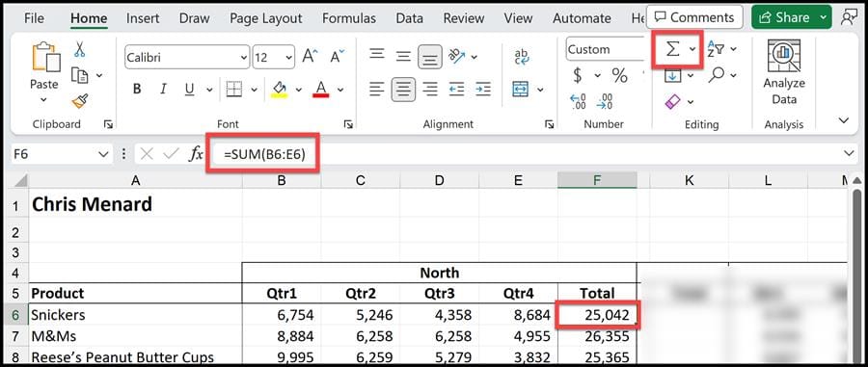Align text to middle vertically
The image size is (868, 367).
tap(403, 57)
